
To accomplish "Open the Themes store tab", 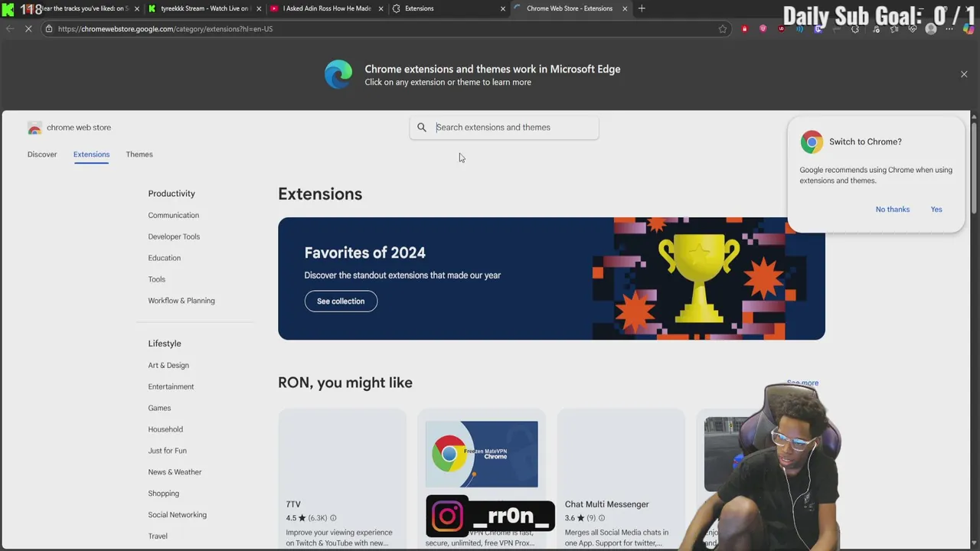I will click(x=139, y=155).
